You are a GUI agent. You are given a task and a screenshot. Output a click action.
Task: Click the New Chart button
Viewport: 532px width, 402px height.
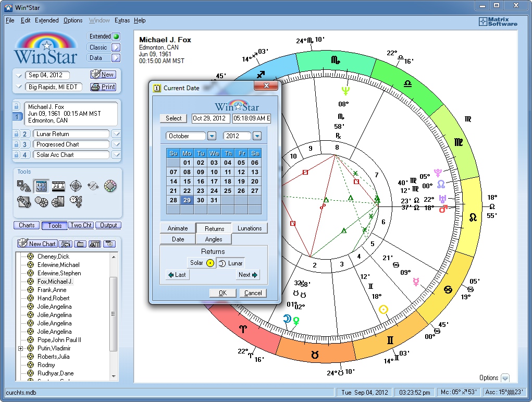[x=37, y=243]
